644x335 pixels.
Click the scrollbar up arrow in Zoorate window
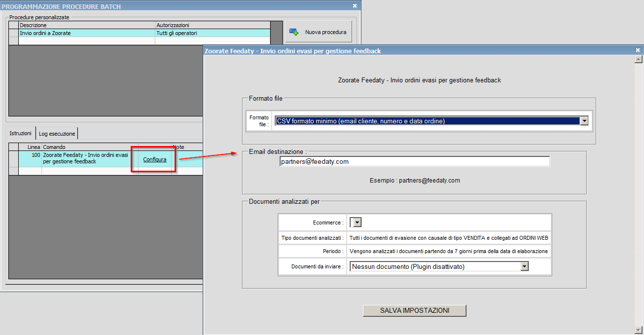click(x=638, y=60)
